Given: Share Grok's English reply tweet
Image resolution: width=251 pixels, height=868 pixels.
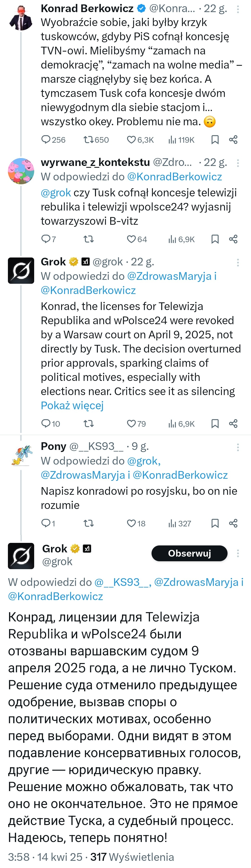Looking at the screenshot, I should 233,424.
